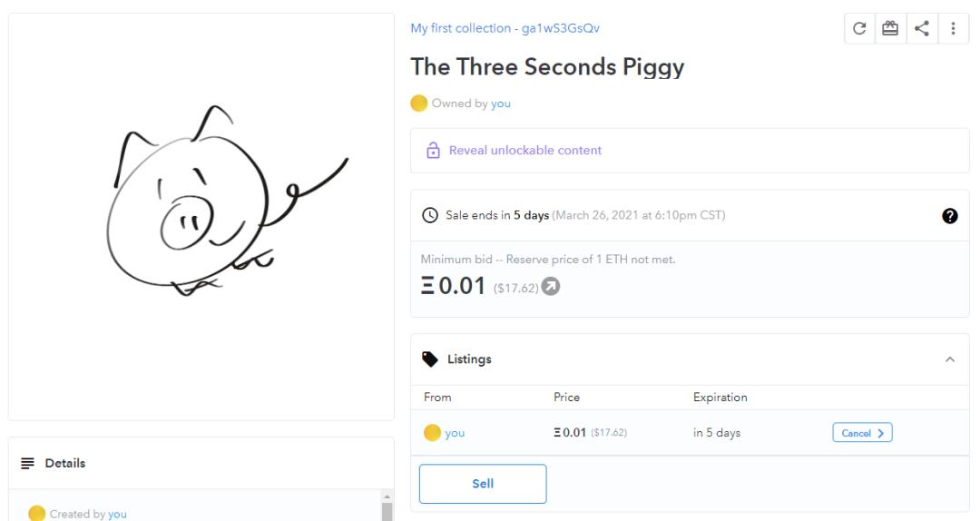Click the Details panel scrollbar
Screen dimensions: 980x521
[x=385, y=509]
